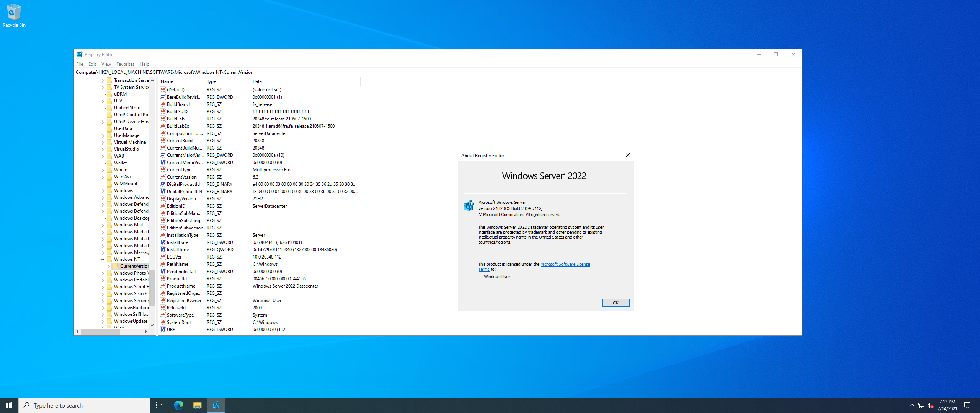Screen dimensions: 980x413
Task: Click the tree's vertical scrollbar thumb
Action: coord(152,288)
